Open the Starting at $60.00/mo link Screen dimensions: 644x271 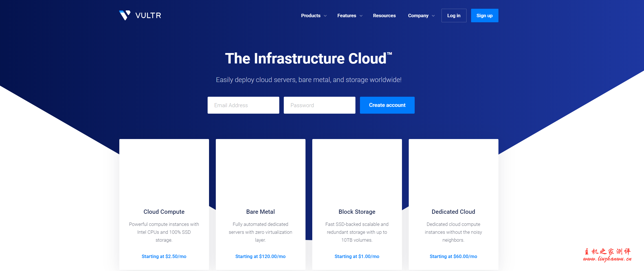coord(453,256)
